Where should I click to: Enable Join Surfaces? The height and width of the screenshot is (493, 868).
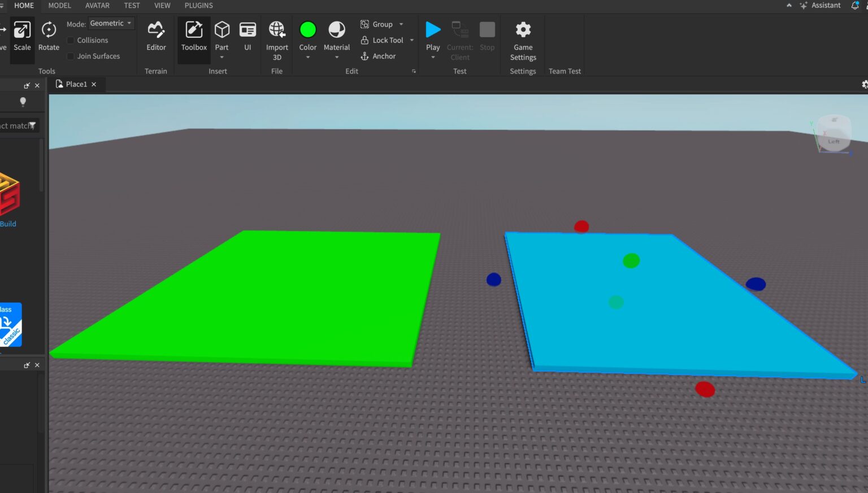71,56
